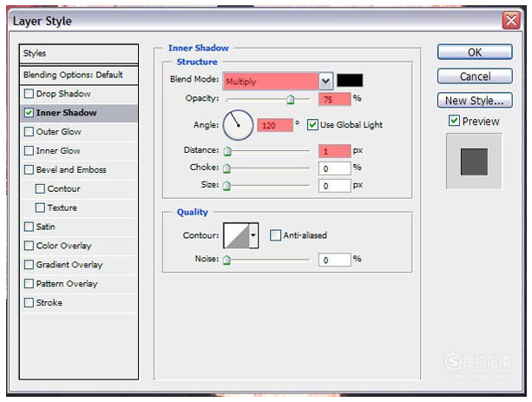Enable the Satin checkbox
The width and height of the screenshot is (532, 402).
[x=29, y=227]
